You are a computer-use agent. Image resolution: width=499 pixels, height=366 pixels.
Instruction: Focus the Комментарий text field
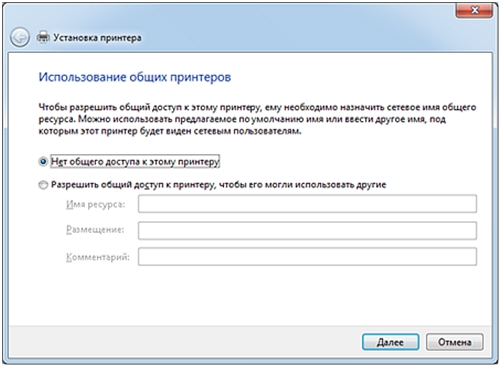(x=307, y=256)
